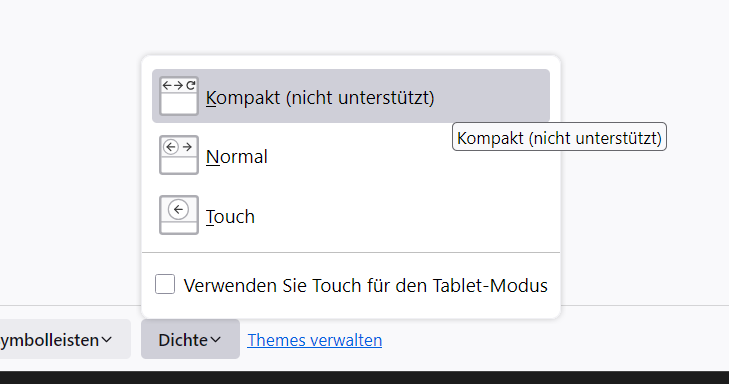Click the Kompakt density preview icon
729x384 pixels.
(x=179, y=96)
